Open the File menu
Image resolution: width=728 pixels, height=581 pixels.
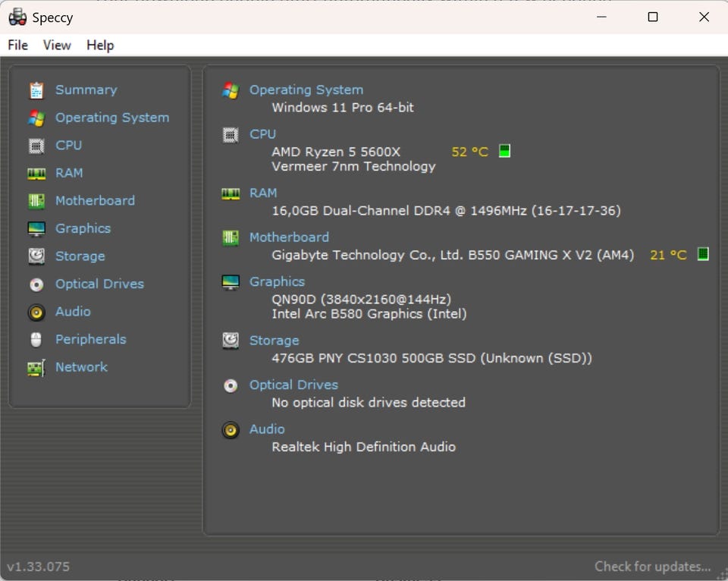(17, 46)
